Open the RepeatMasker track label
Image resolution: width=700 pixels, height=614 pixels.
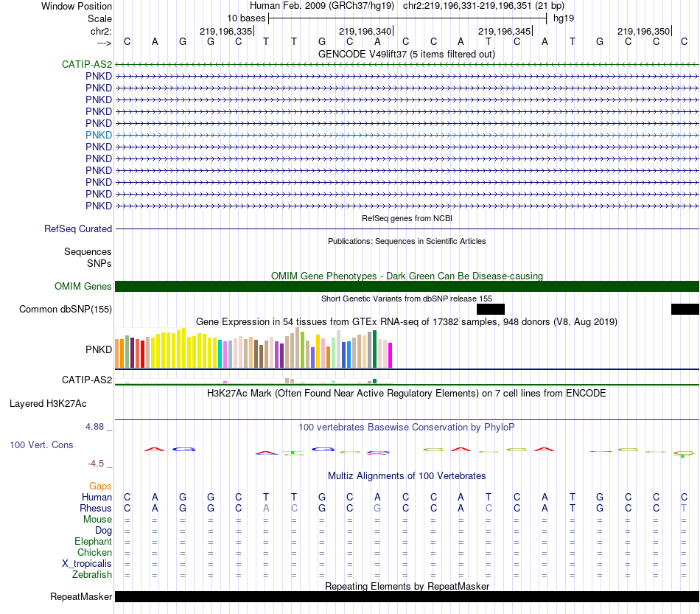point(81,596)
